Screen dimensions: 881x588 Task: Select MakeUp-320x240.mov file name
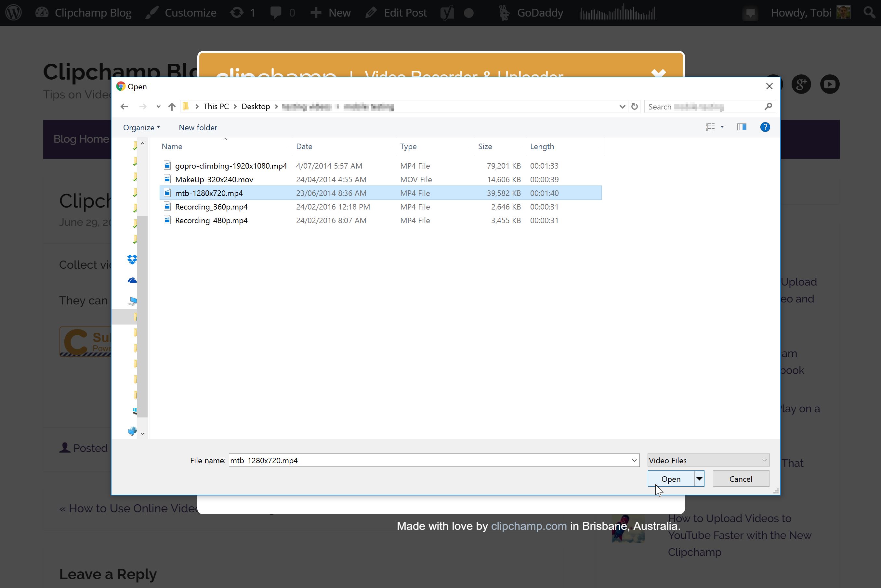pyautogui.click(x=214, y=180)
